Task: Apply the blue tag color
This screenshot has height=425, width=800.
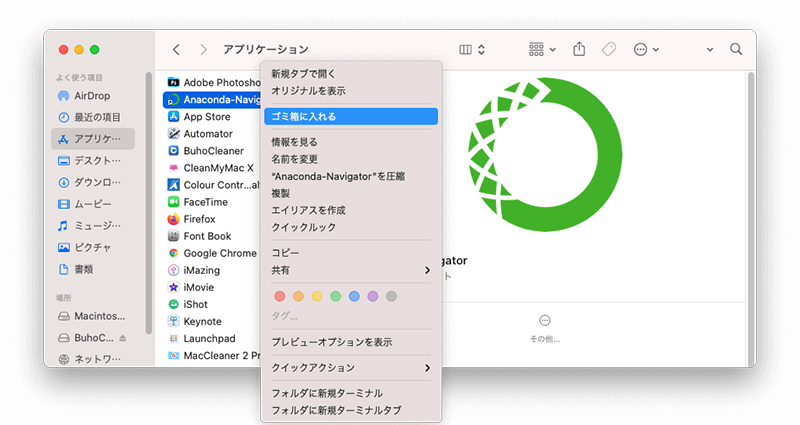Action: (354, 296)
